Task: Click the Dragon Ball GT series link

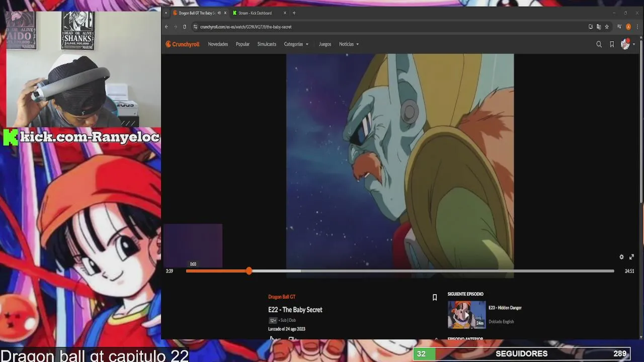Action: [x=282, y=297]
